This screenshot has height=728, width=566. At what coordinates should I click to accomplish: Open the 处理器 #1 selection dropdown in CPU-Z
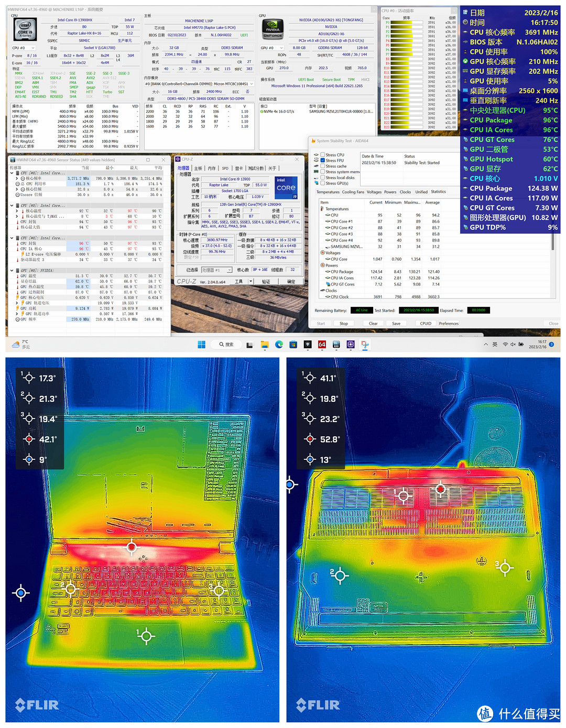(217, 270)
